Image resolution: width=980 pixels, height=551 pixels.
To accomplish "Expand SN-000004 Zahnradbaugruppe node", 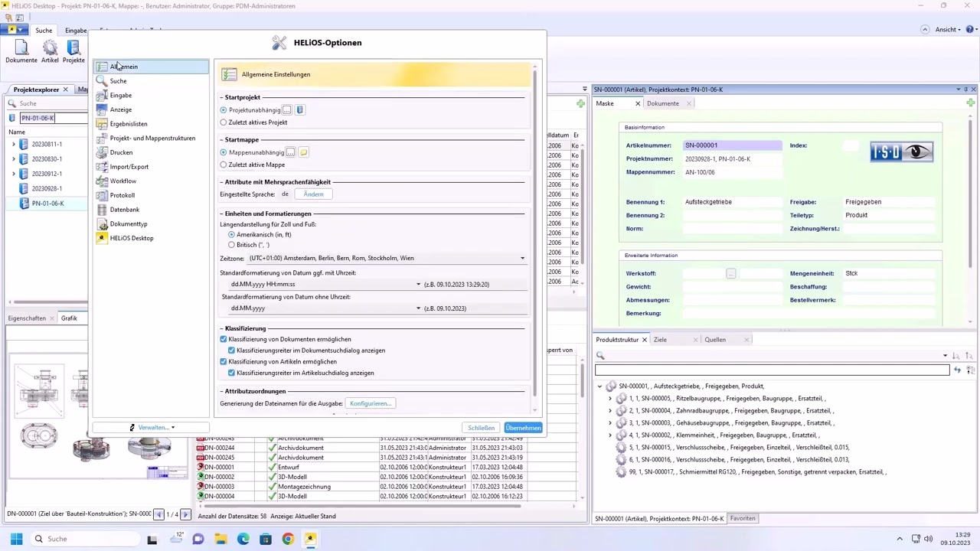I will (x=610, y=411).
